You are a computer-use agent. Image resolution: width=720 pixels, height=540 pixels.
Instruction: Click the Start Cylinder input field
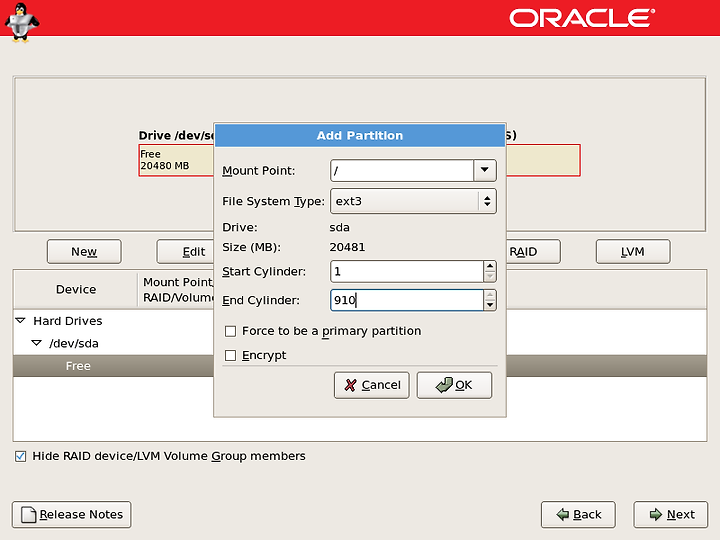407,271
